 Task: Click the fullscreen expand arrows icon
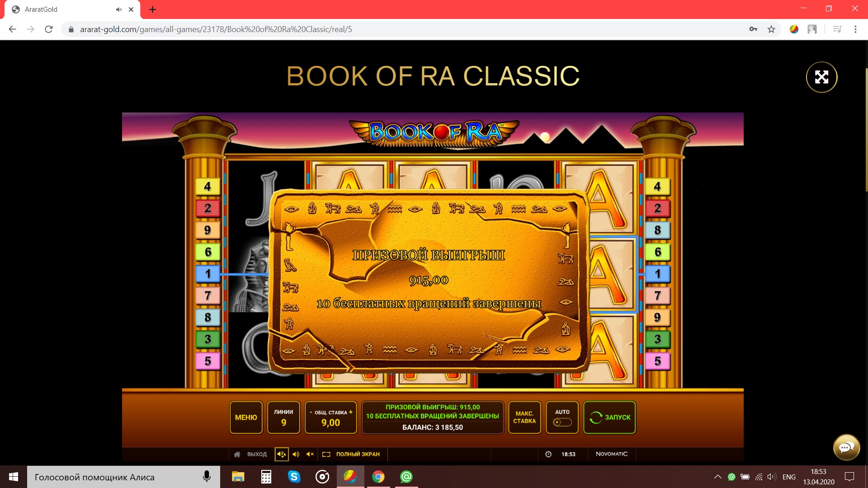[821, 77]
